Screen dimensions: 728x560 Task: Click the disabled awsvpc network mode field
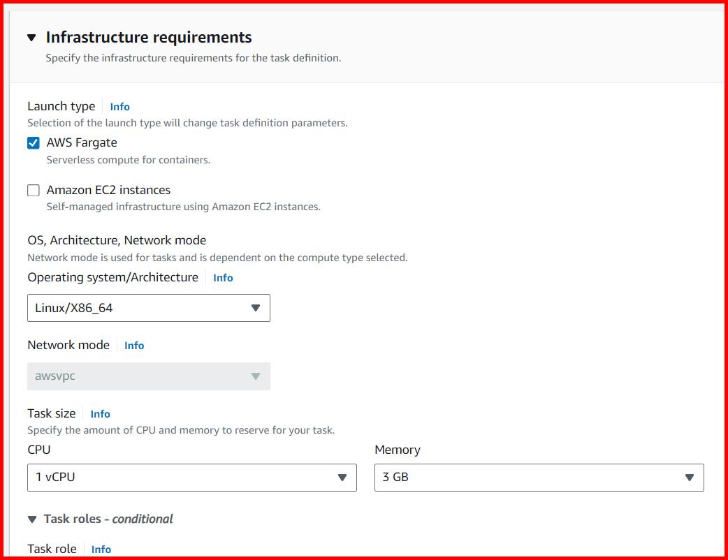148,376
